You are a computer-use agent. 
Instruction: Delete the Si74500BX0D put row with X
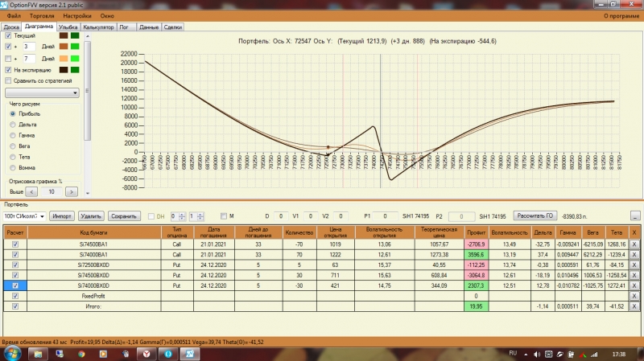pyautogui.click(x=634, y=275)
